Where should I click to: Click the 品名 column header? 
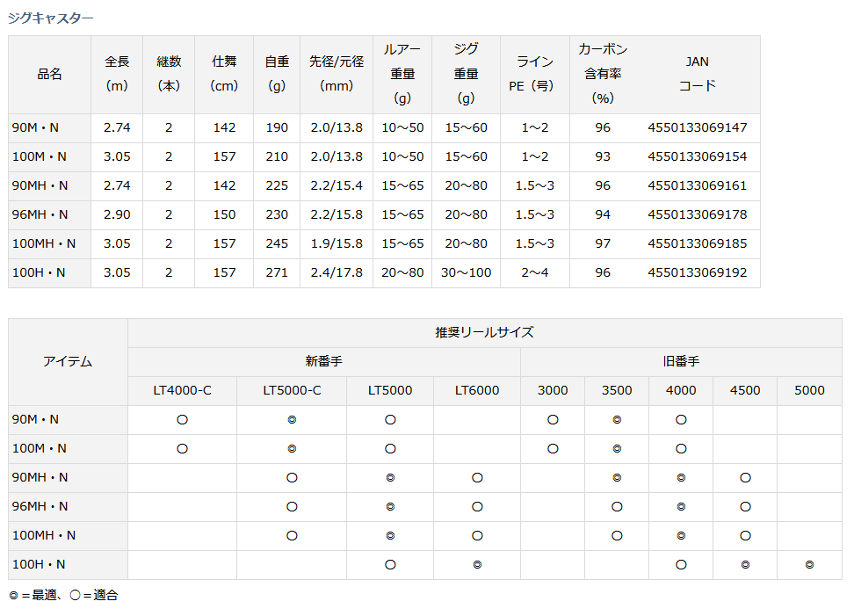click(x=49, y=74)
